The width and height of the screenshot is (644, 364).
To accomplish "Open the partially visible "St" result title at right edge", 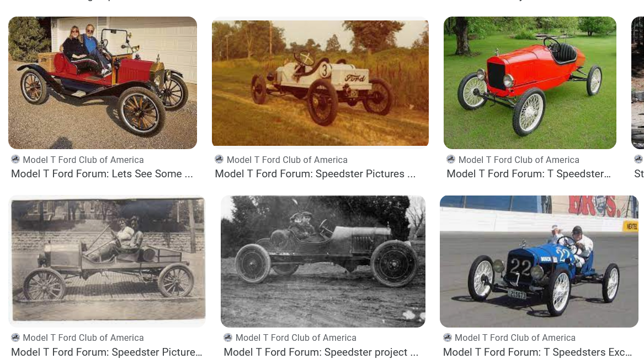I will click(639, 174).
